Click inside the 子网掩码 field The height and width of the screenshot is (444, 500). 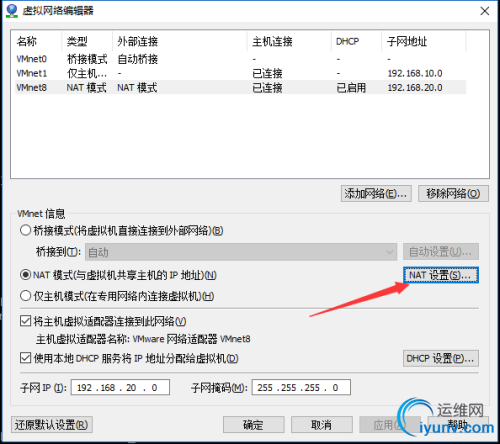(x=301, y=387)
